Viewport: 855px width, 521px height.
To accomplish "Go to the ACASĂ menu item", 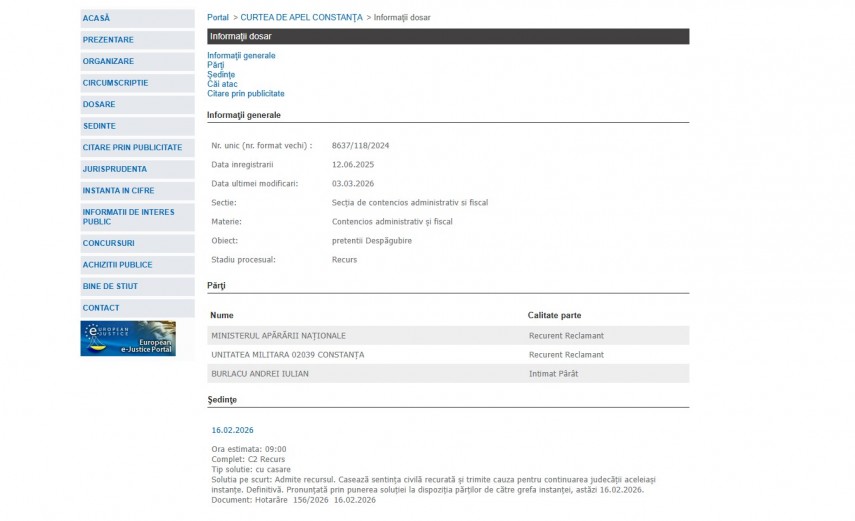I will point(97,18).
